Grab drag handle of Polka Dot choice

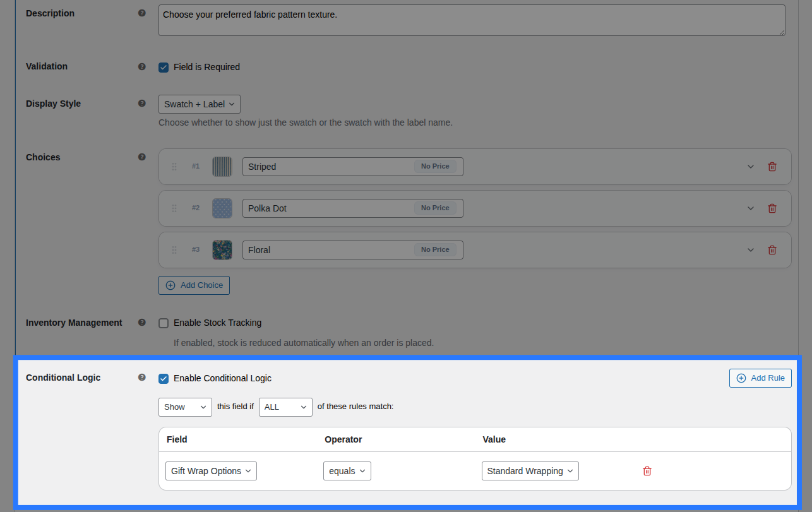pyautogui.click(x=174, y=208)
